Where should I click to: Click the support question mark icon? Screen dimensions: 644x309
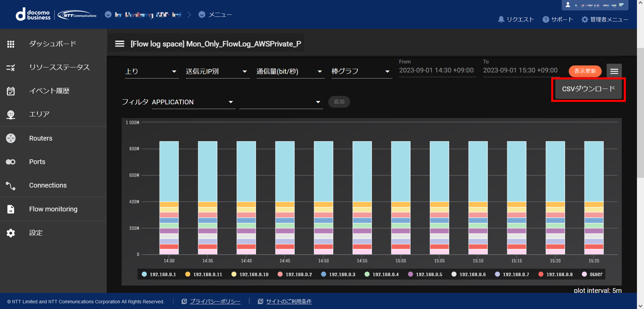(545, 19)
